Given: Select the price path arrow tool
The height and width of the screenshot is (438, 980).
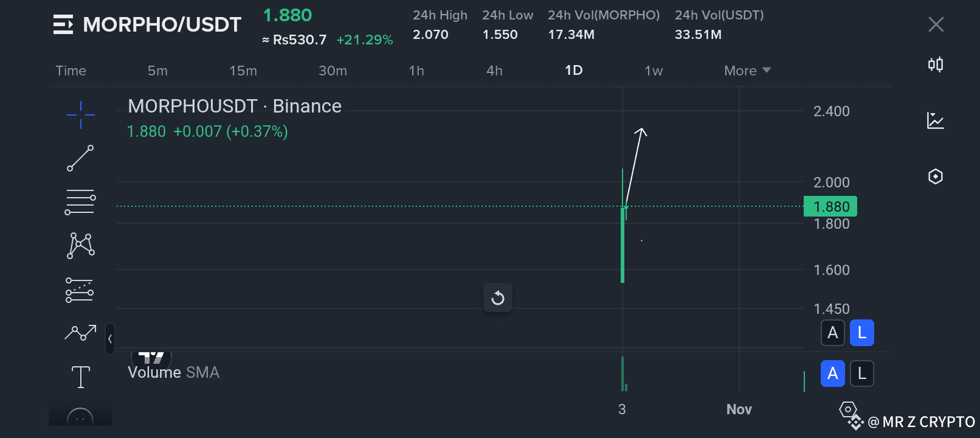Looking at the screenshot, I should [x=80, y=332].
